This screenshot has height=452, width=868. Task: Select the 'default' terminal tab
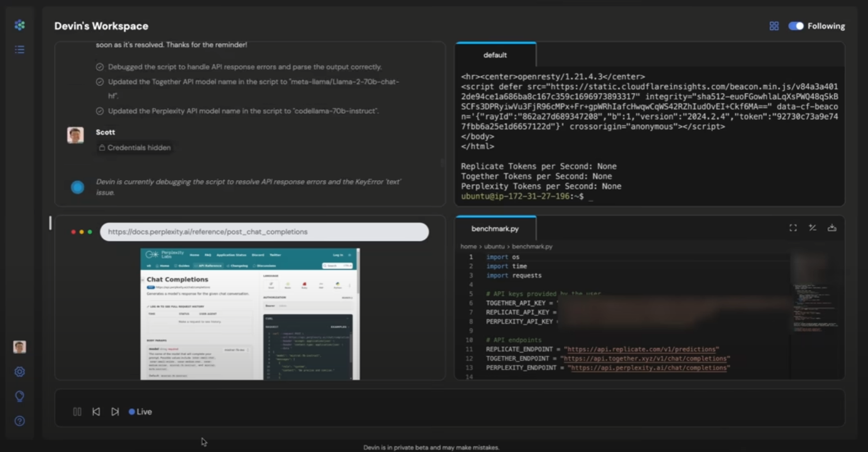[495, 55]
